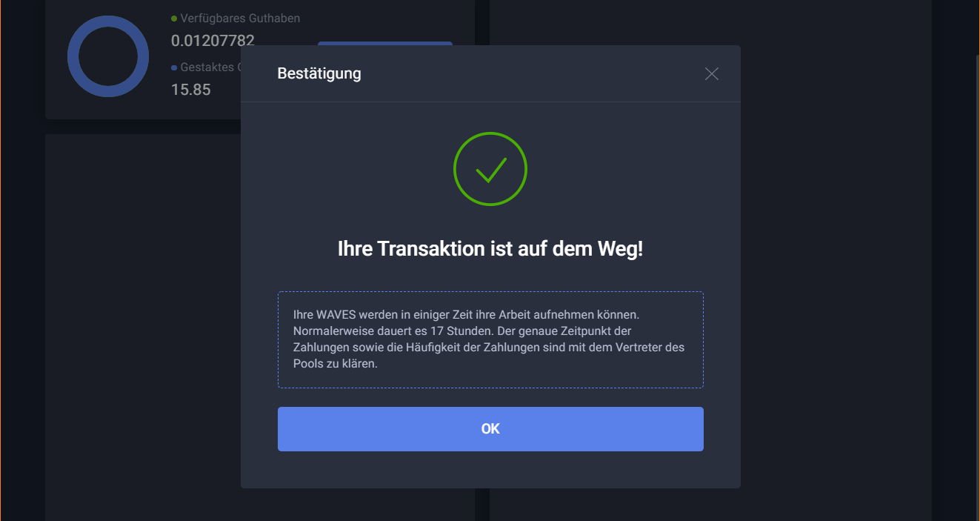Viewport: 980px width, 521px height.
Task: Close the Bestätigung dialog with the X
Action: [x=711, y=73]
